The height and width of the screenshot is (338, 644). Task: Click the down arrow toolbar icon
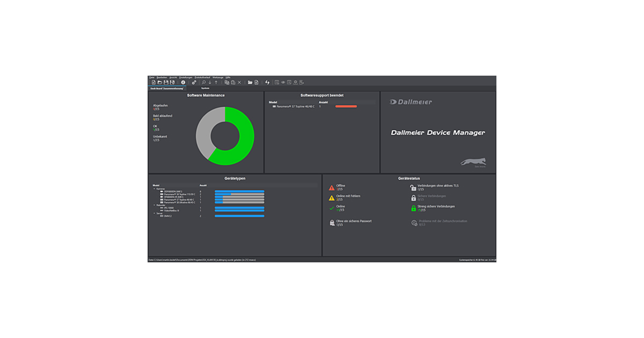point(210,82)
